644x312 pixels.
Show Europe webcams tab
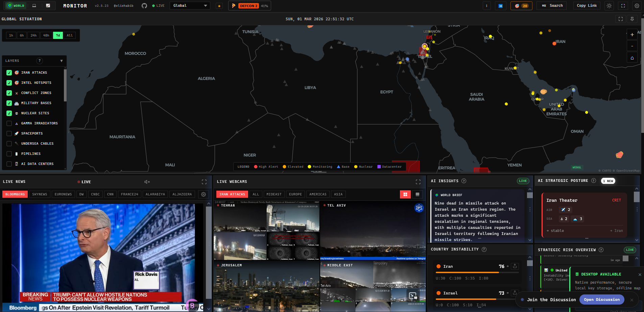tap(295, 194)
